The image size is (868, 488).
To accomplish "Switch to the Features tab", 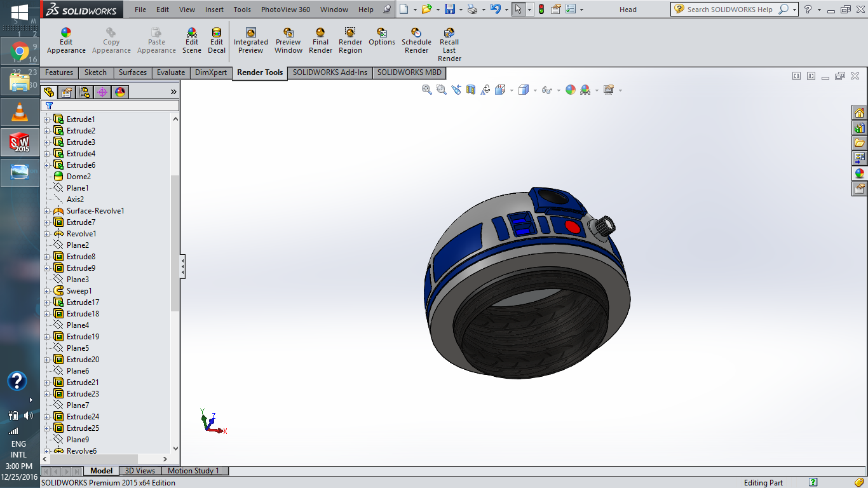I will click(x=59, y=72).
